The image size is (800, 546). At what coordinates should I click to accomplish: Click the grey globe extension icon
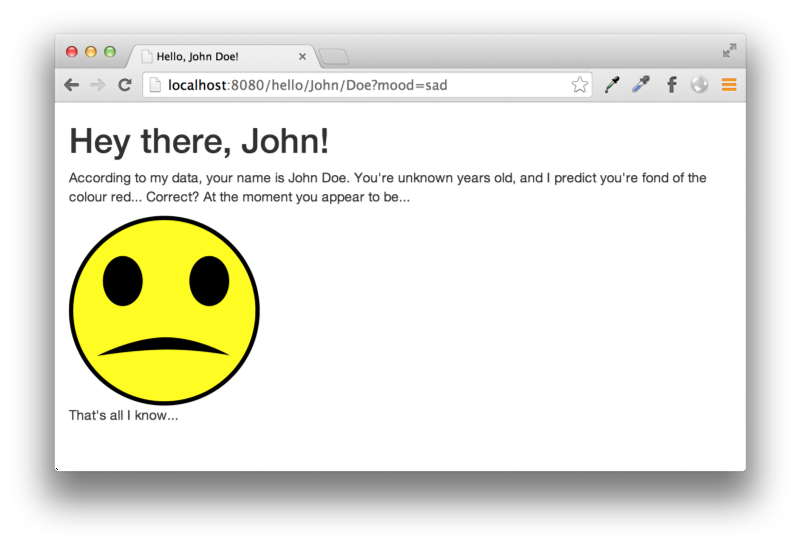tap(699, 85)
